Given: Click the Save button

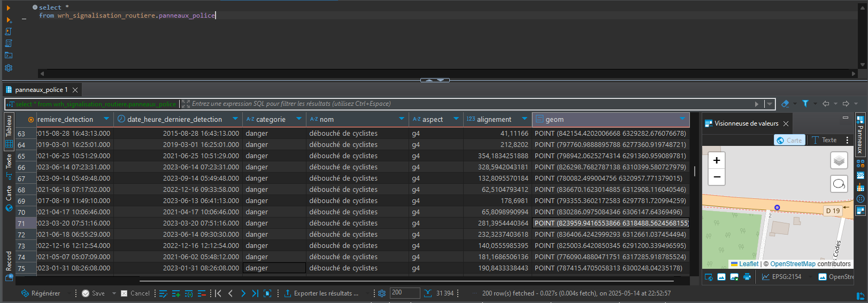Looking at the screenshot, I should [x=93, y=293].
